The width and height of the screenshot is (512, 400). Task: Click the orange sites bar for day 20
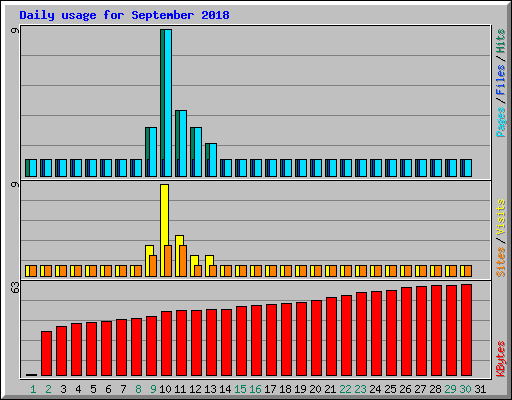coord(318,271)
